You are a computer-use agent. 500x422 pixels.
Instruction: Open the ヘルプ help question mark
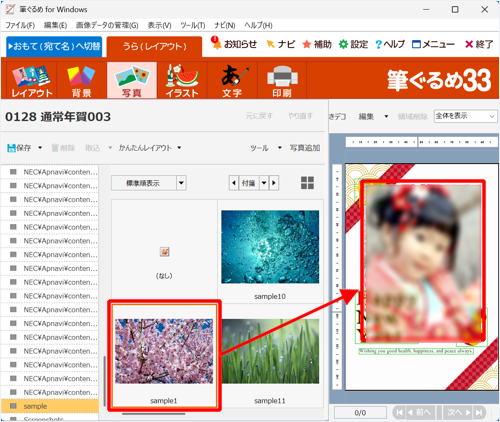pos(390,44)
